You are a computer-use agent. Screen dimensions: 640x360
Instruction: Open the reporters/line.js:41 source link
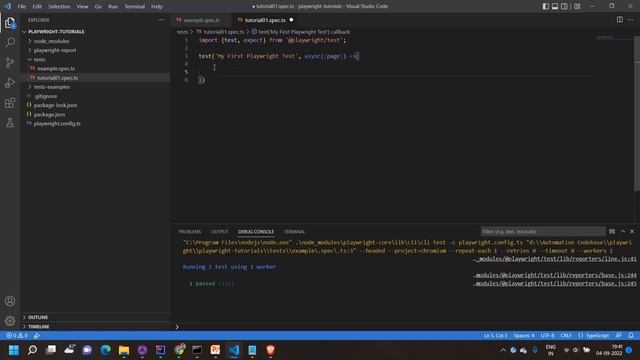[x=555, y=259]
